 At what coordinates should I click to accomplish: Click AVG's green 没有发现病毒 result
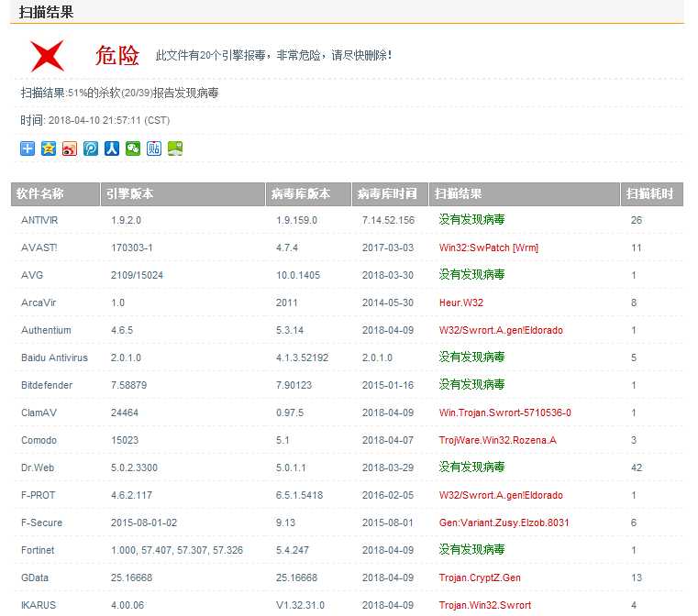pyautogui.click(x=471, y=275)
